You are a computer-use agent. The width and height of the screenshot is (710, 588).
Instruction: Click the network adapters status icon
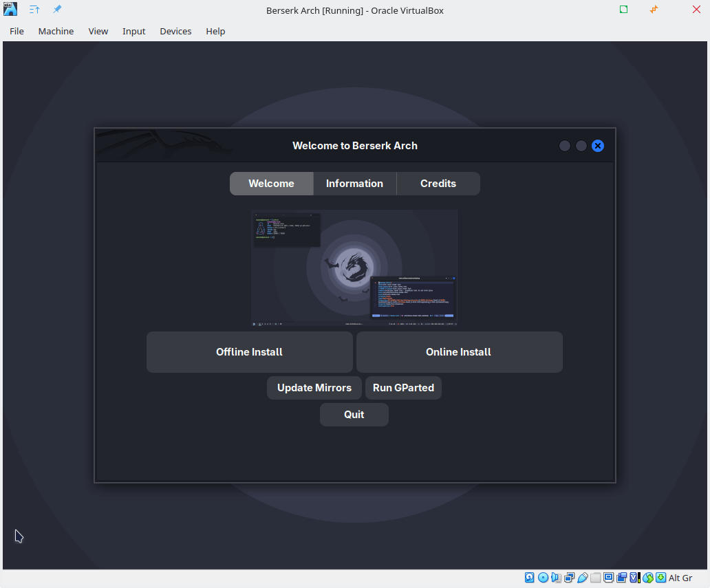569,578
